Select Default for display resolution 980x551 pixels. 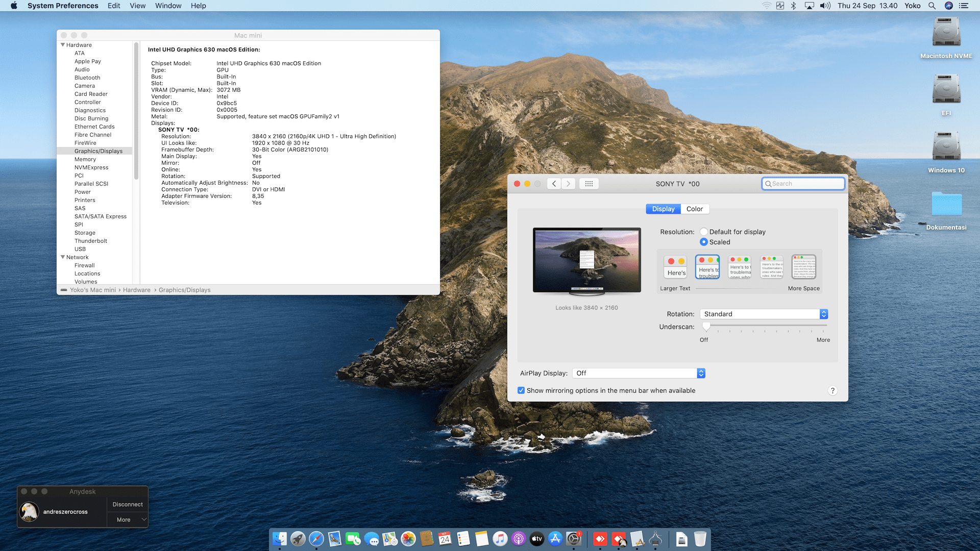pyautogui.click(x=704, y=232)
